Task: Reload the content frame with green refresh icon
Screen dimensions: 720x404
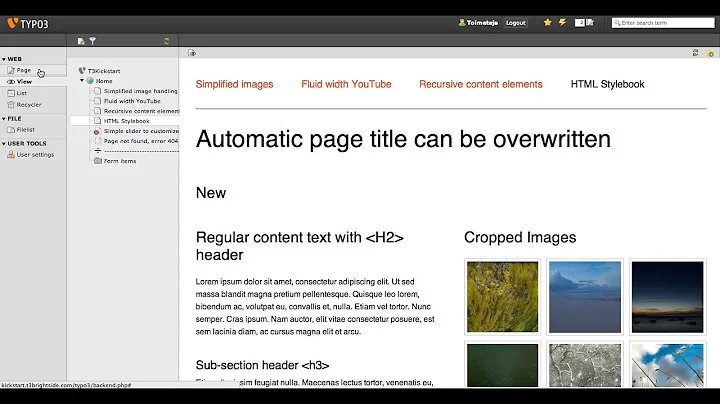Action: pos(695,53)
